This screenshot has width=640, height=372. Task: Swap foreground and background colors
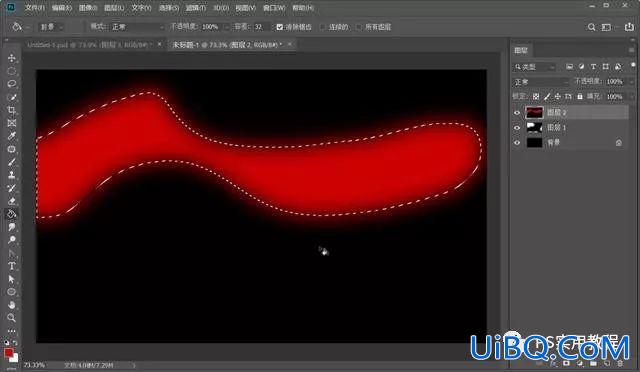(x=15, y=343)
